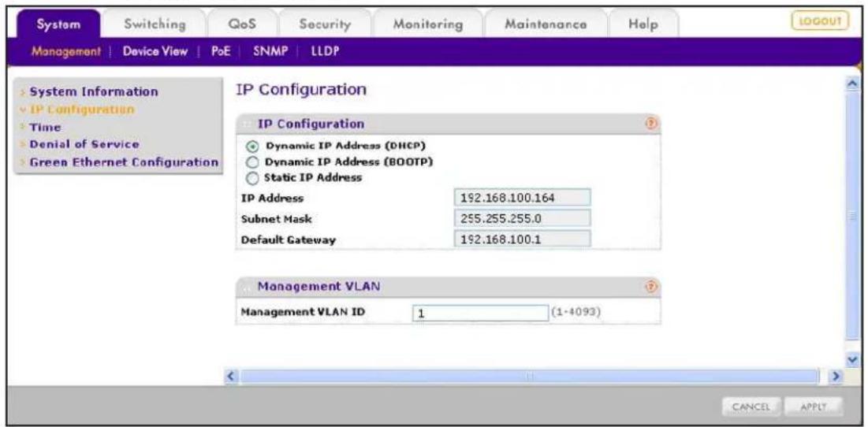Select Dynamic IP Address (BOOTP) radio button
868x427 pixels.
point(252,162)
